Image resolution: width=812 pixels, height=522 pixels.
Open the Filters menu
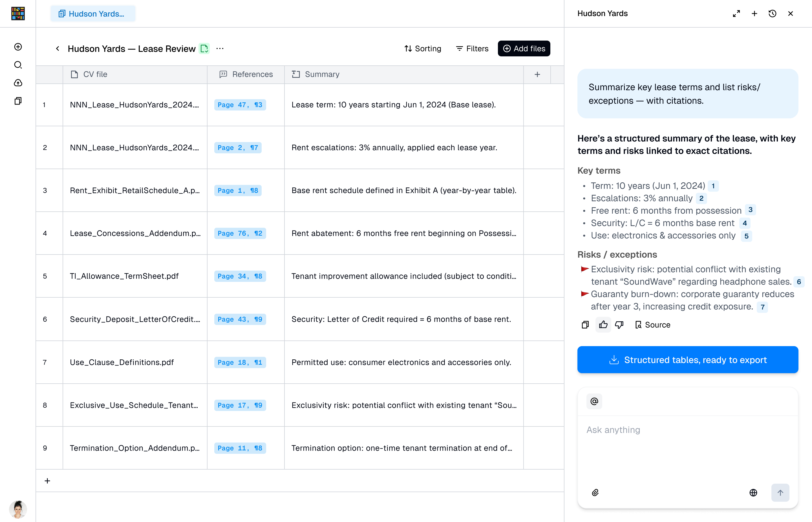click(472, 48)
